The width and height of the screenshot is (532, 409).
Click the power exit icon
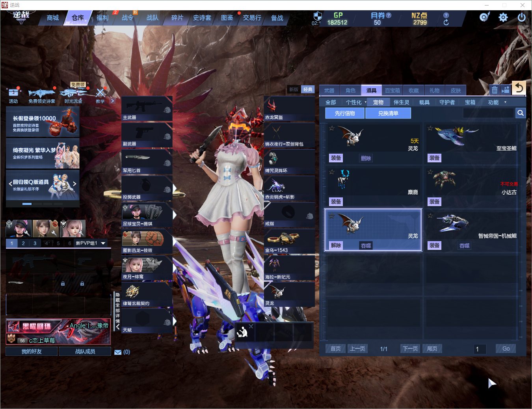[x=521, y=18]
